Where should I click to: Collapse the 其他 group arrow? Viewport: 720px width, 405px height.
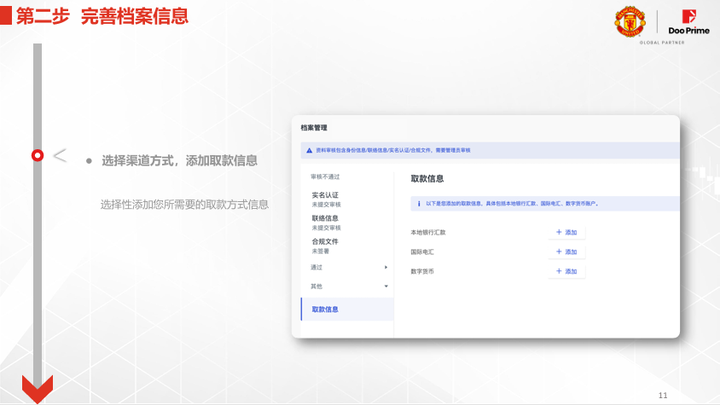coord(386,286)
